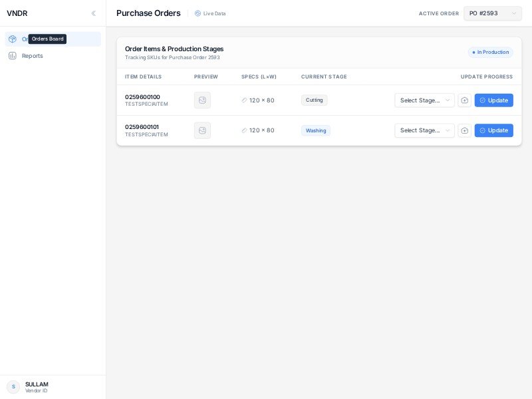Click the Washing stage tag

point(315,130)
